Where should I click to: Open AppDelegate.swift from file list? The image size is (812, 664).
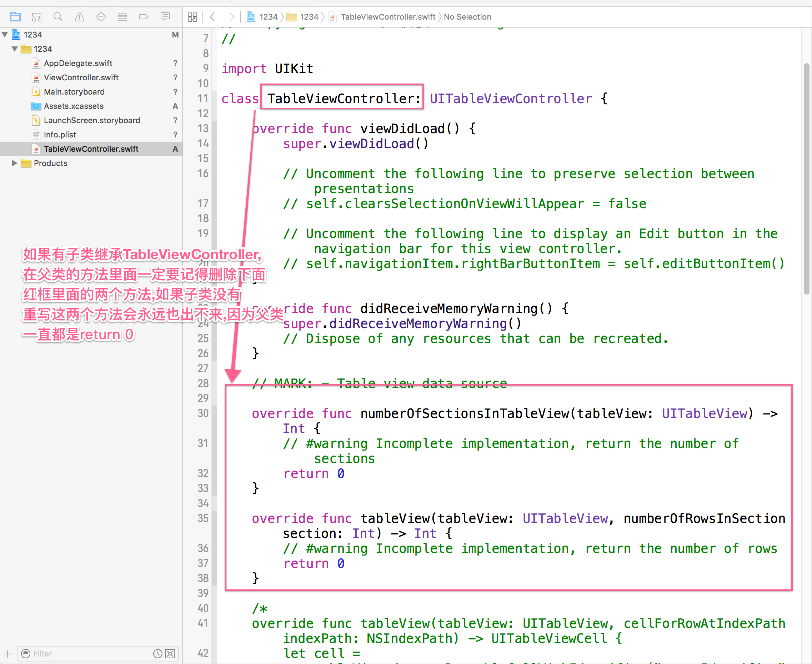[x=77, y=63]
